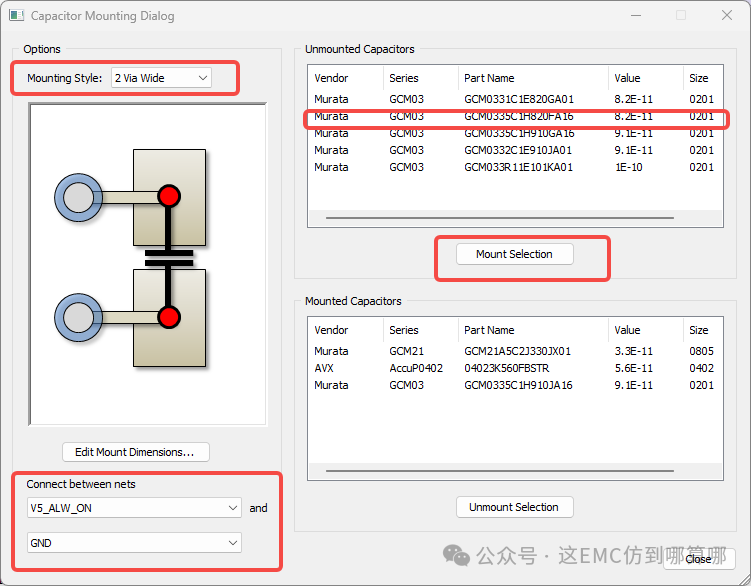Viewport: 751px width, 586px height.
Task: Click the capacitor symbol in mount diagram
Action: 169,258
